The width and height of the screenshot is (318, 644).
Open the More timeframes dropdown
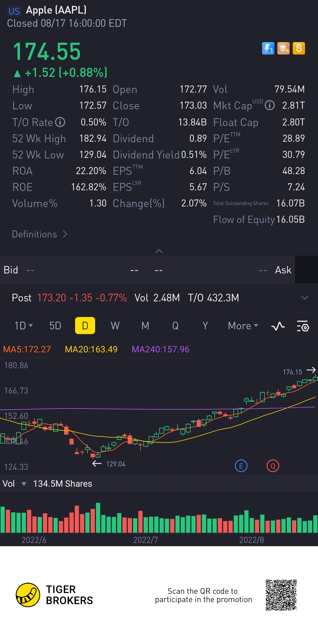[243, 326]
